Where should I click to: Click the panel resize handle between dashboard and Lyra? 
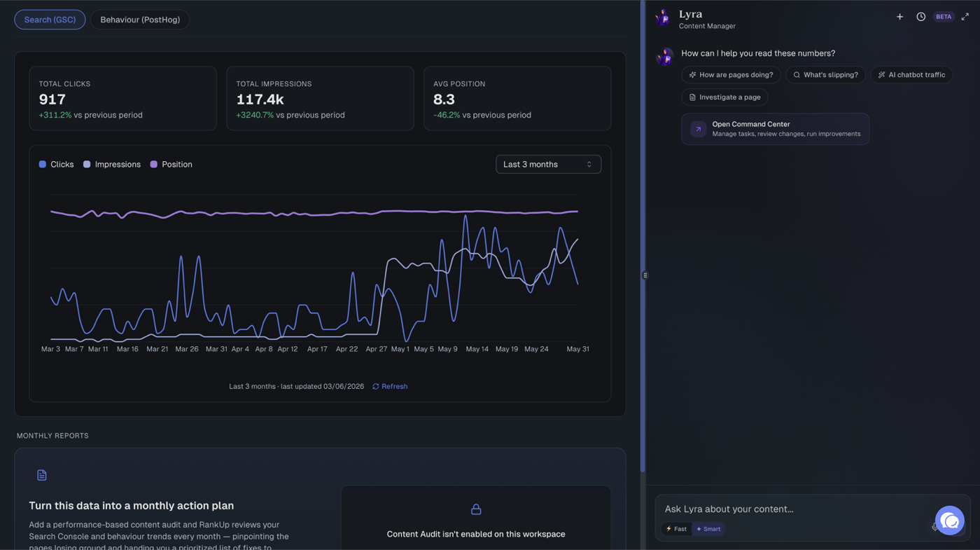coord(645,275)
